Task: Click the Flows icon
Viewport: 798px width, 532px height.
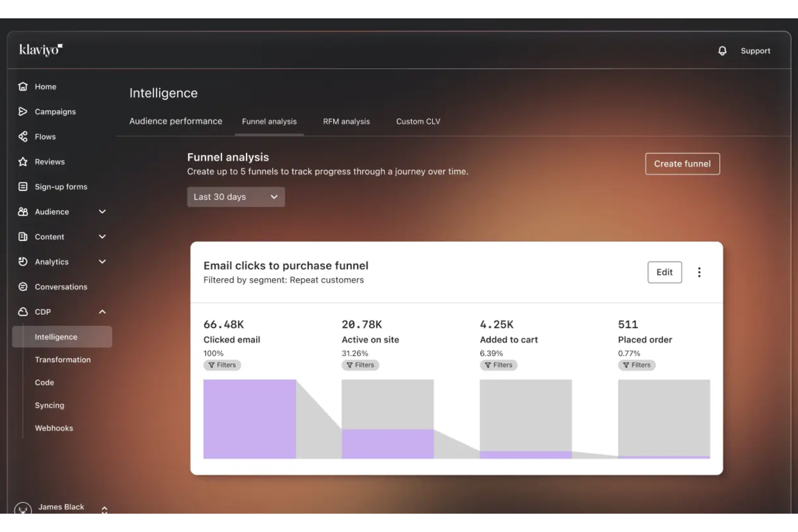Action: point(23,136)
